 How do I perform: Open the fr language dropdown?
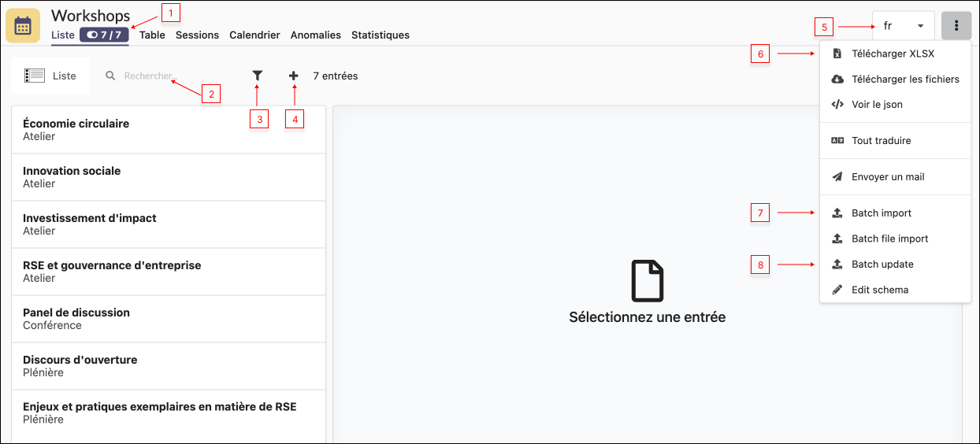click(x=903, y=26)
